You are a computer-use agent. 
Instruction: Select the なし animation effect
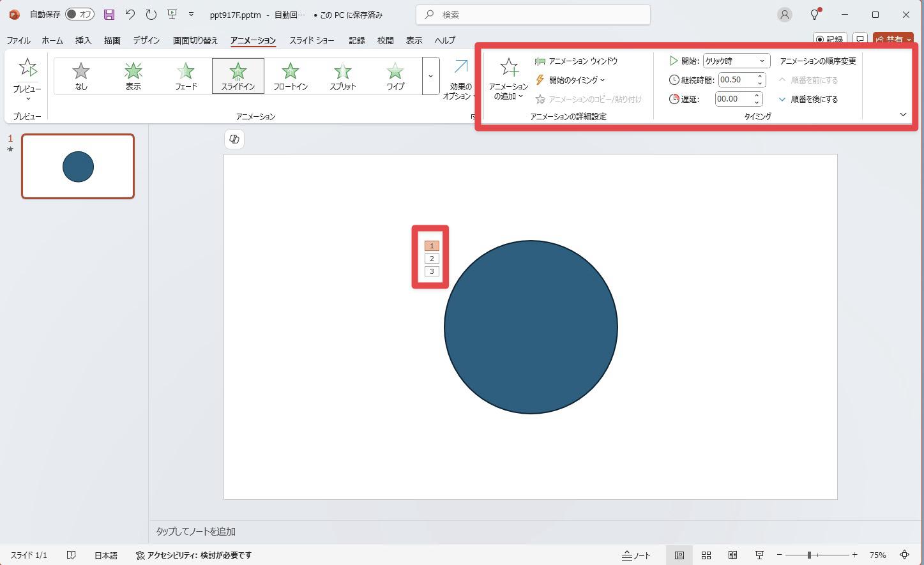click(81, 76)
